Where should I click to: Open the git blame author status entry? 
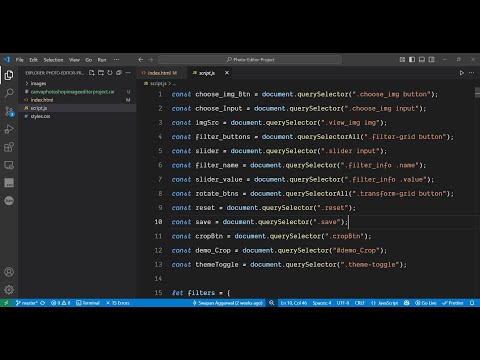(228, 303)
